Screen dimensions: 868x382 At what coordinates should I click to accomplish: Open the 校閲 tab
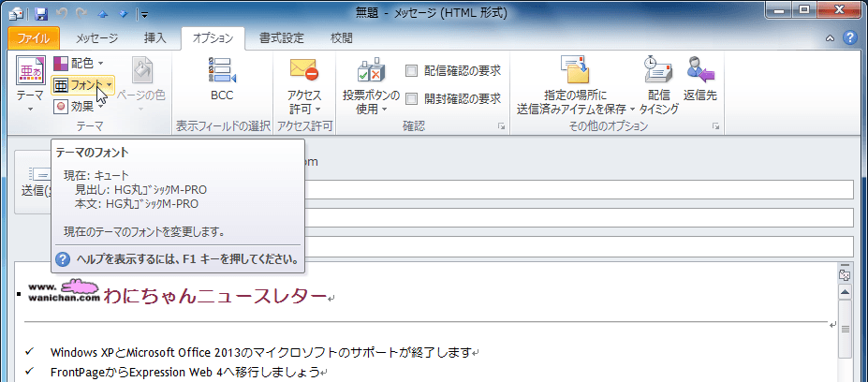tap(342, 38)
